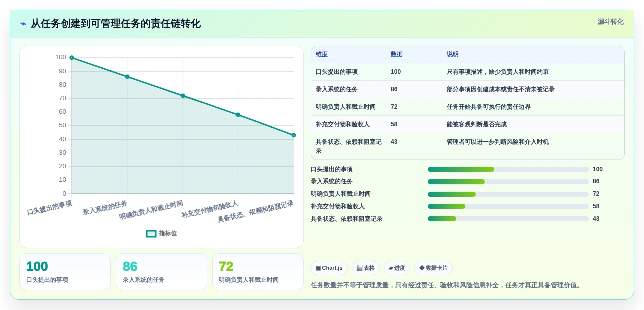Click the 漏斗转化 label in the header
The height and width of the screenshot is (310, 644).
[x=611, y=22]
